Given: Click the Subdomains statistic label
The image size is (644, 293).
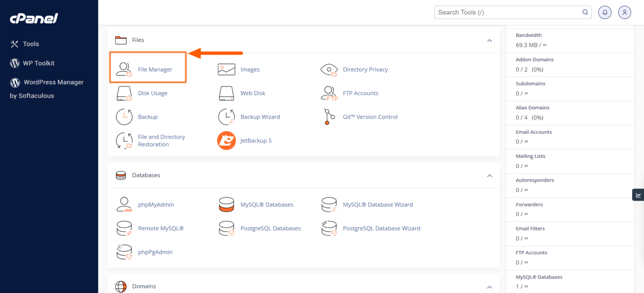Looking at the screenshot, I should pos(530,84).
